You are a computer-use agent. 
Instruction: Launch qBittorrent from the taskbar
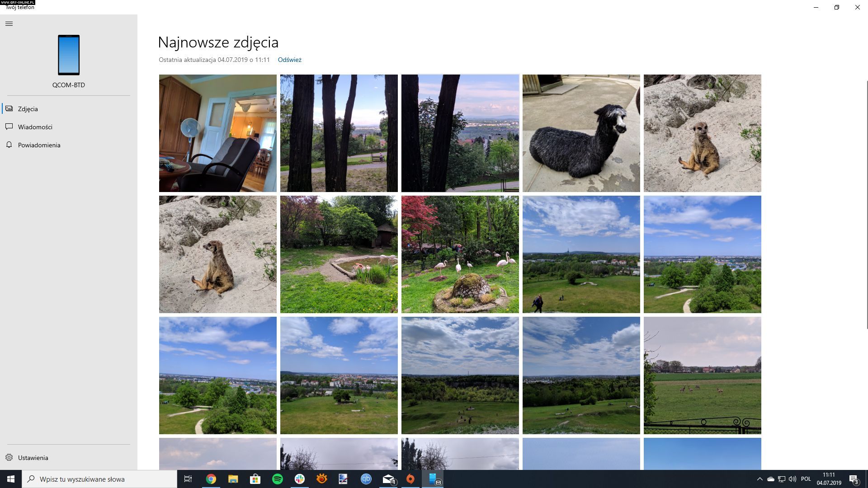tap(366, 479)
